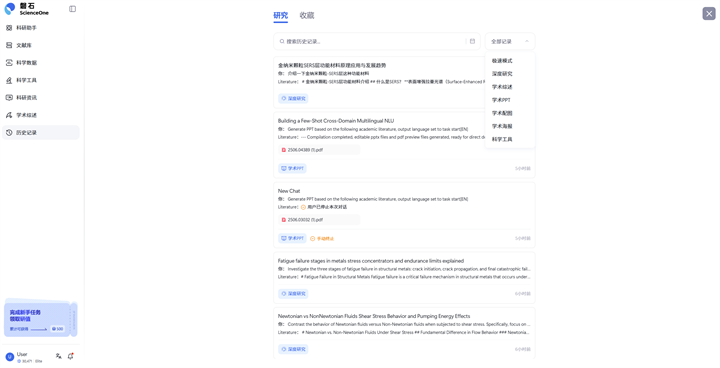Choose 科学工具 from the filter list
Image resolution: width=720 pixels, height=368 pixels.
pos(510,139)
